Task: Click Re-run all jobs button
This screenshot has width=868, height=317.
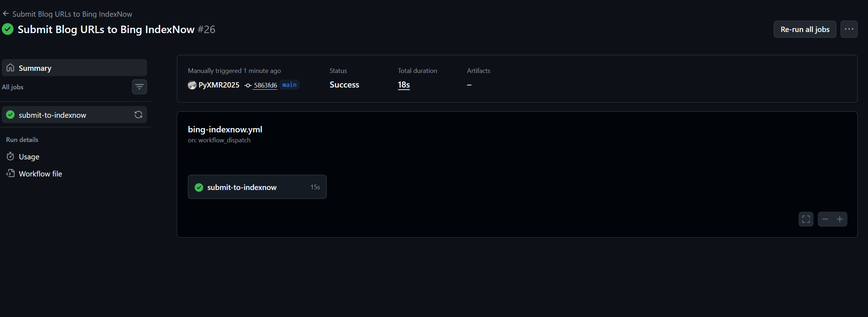Action: 805,29
